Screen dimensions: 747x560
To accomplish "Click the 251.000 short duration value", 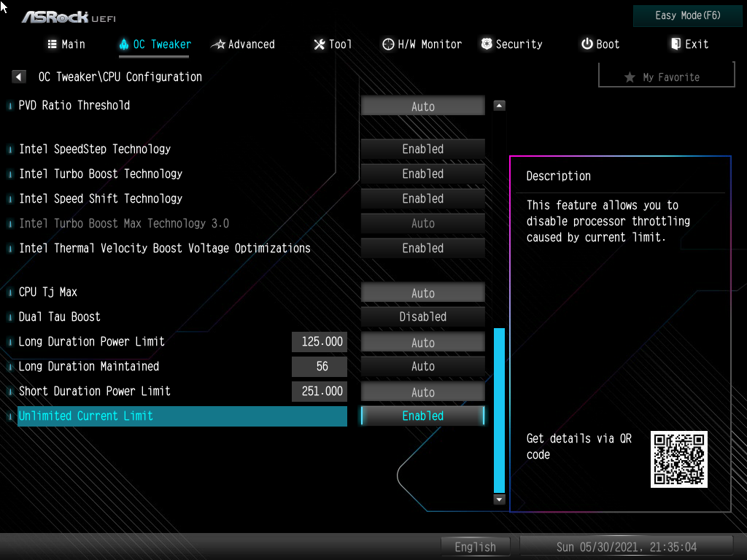I will 320,392.
